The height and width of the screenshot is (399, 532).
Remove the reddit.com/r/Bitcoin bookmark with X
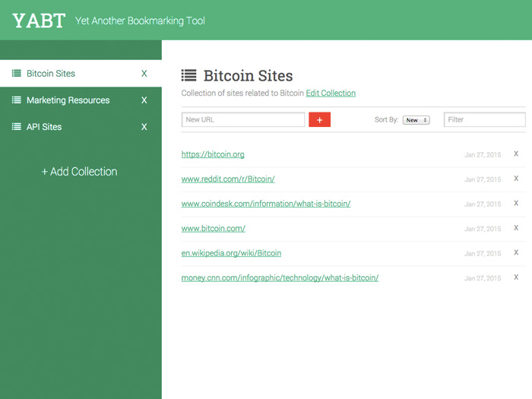[x=516, y=179]
